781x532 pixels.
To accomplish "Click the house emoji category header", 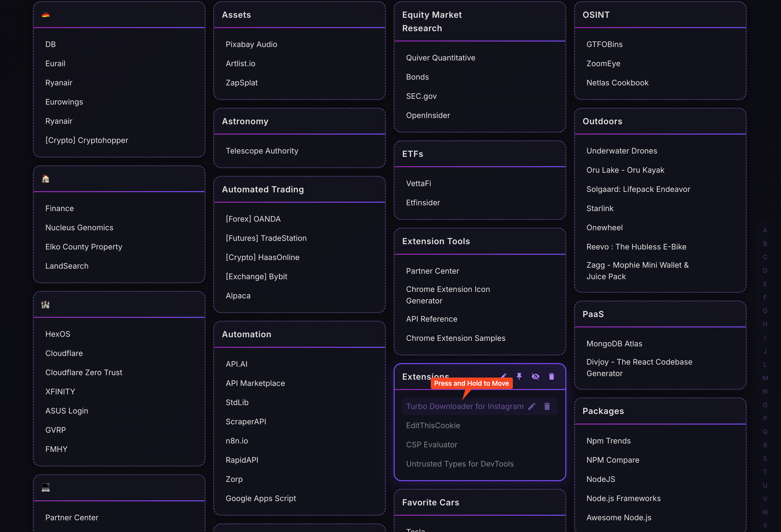I will pos(46,179).
